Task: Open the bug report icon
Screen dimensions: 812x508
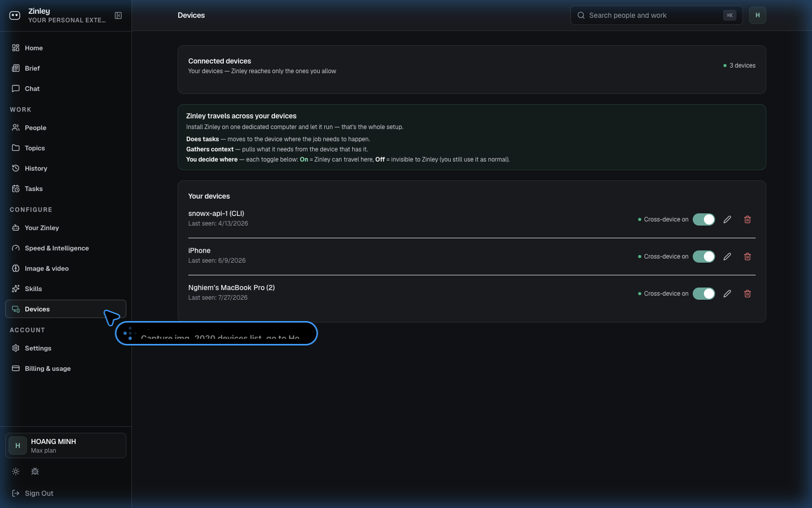Action: click(x=35, y=471)
